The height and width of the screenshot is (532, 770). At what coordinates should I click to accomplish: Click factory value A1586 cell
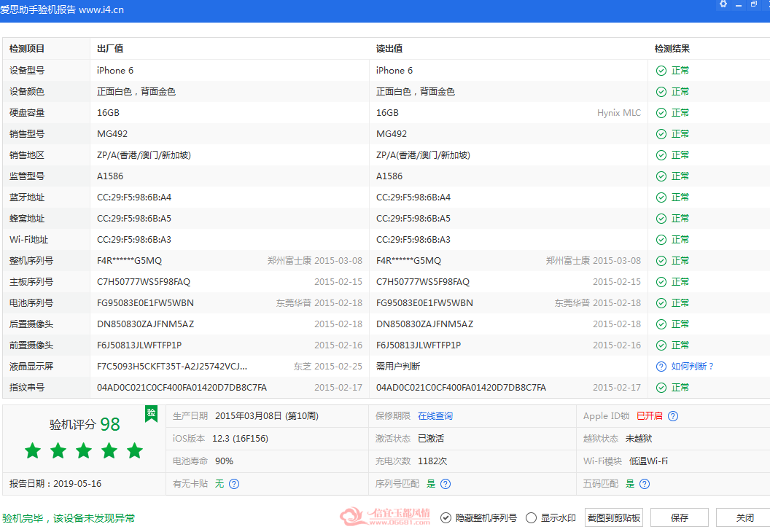tap(110, 176)
